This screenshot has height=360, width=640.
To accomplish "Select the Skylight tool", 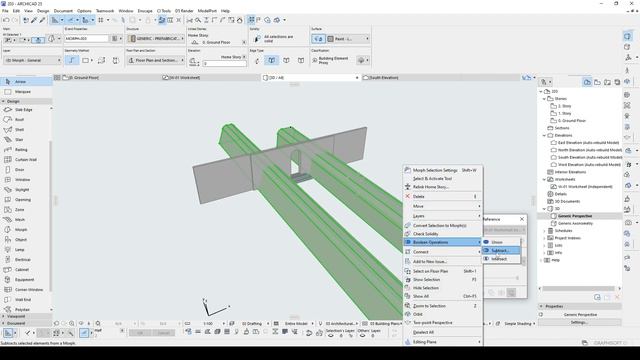I will (x=25, y=190).
